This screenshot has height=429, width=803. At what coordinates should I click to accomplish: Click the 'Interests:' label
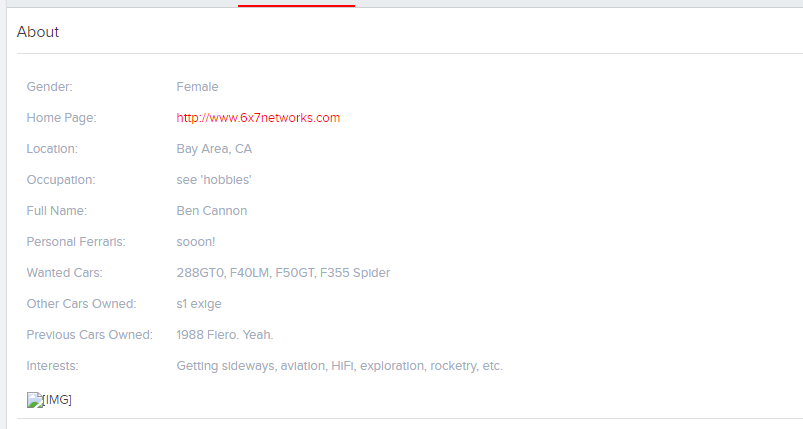[x=52, y=366]
